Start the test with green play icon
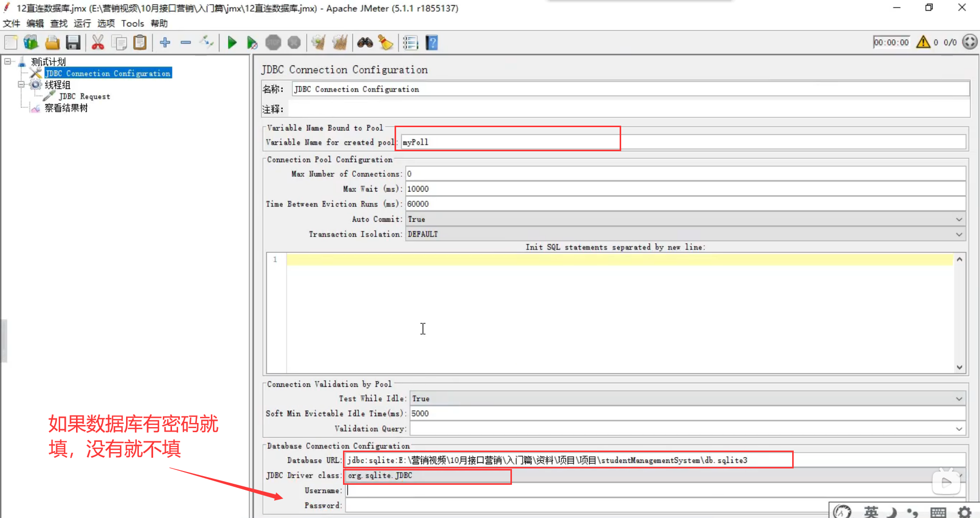This screenshot has height=518, width=980. click(x=232, y=42)
